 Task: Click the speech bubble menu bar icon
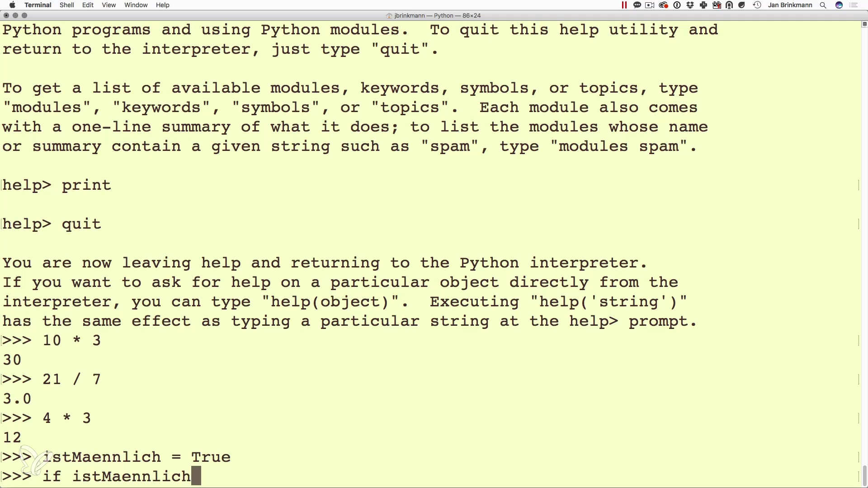tap(637, 5)
